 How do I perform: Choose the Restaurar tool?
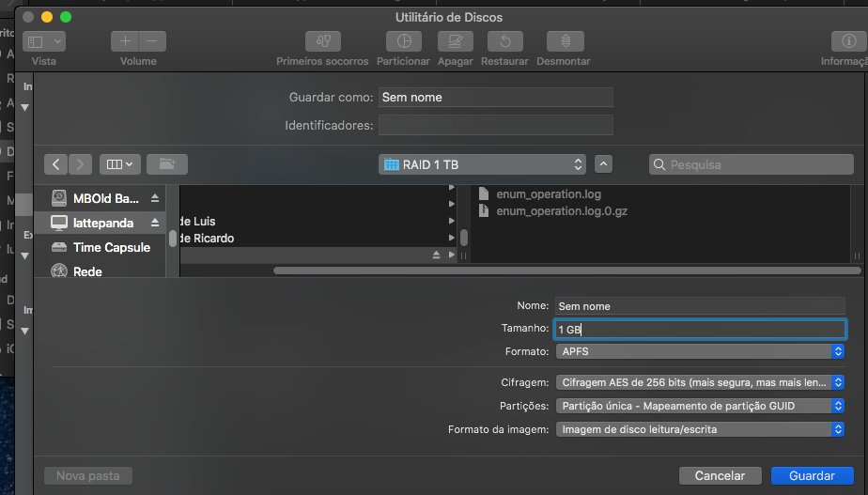(x=504, y=41)
